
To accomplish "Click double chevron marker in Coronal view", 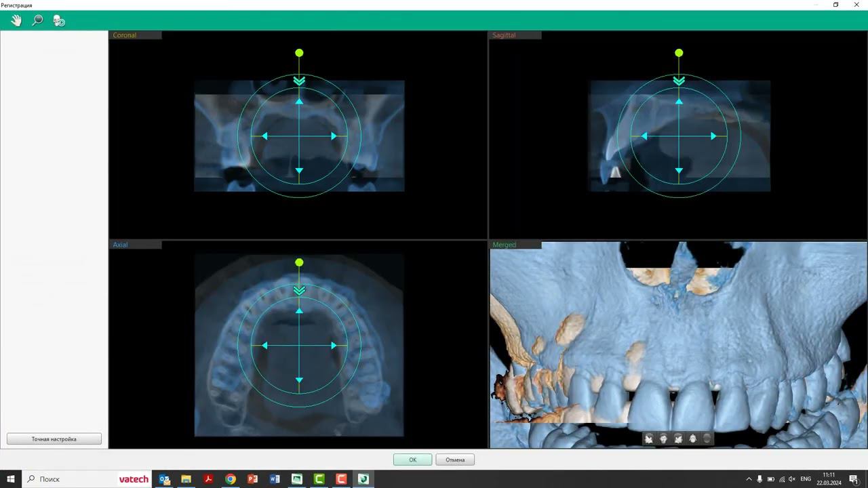I will pos(299,81).
